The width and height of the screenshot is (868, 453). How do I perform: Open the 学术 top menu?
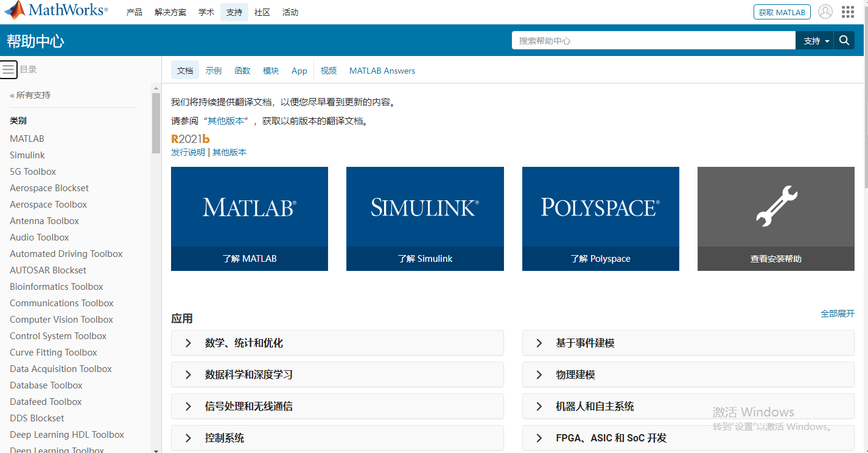[x=206, y=12]
